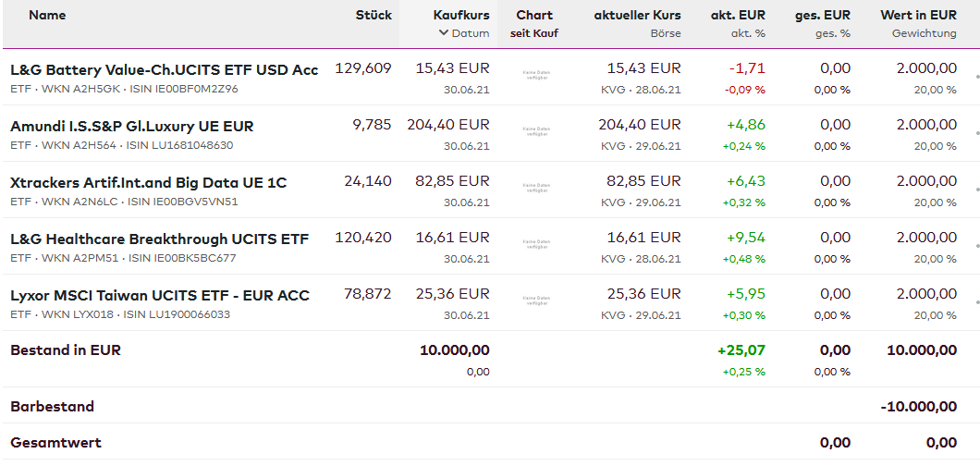Open L&G Battery Value-Chain ETF details
The image size is (980, 466).
164,69
